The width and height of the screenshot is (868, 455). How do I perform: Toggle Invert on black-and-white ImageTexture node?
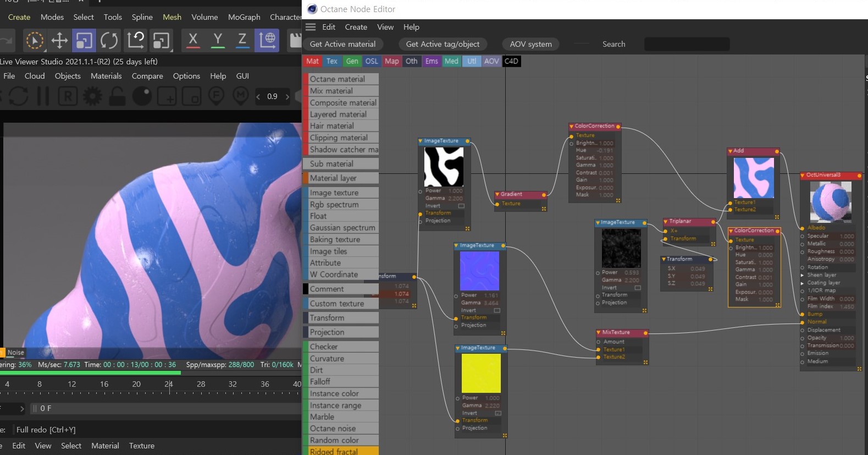pos(461,206)
